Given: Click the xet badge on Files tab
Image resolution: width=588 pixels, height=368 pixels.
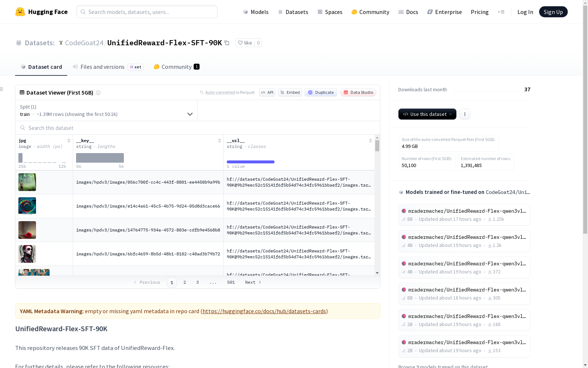Looking at the screenshot, I should [135, 67].
